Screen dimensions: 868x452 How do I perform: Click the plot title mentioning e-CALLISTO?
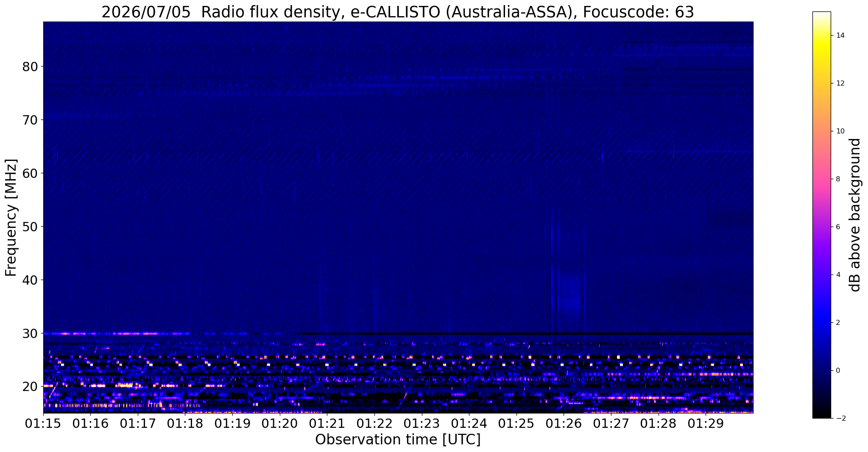pyautogui.click(x=398, y=12)
